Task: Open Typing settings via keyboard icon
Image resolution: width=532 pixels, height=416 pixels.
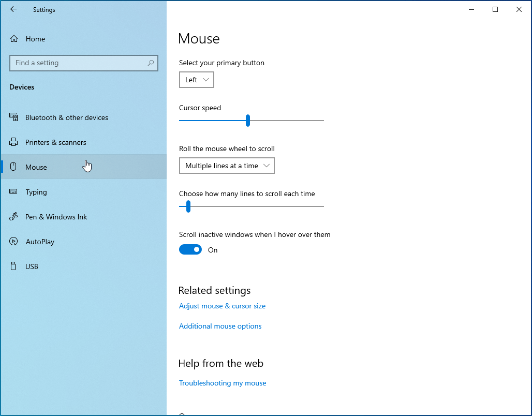Action: [14, 192]
